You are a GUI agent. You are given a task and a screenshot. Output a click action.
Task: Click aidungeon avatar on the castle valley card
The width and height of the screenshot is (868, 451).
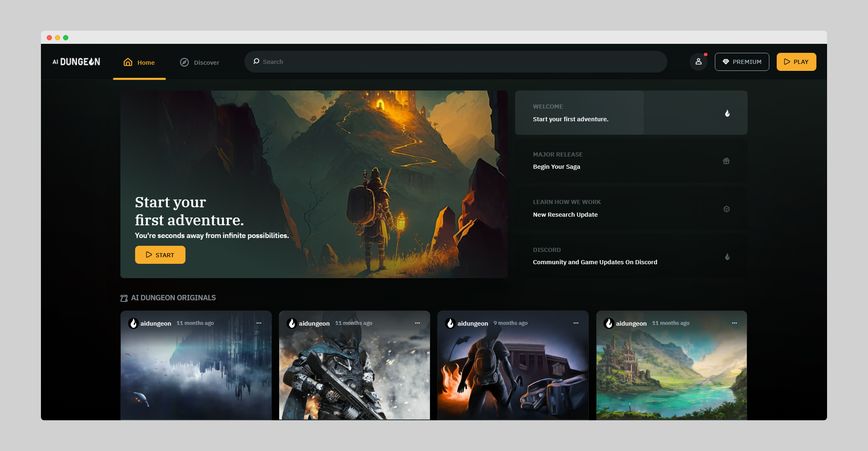pyautogui.click(x=609, y=323)
